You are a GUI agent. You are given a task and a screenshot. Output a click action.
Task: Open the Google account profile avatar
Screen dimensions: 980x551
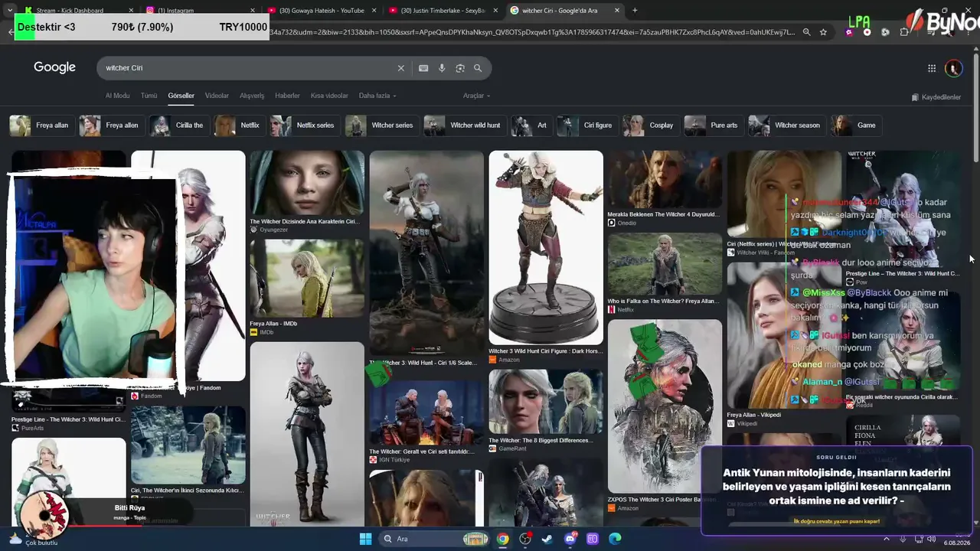click(x=953, y=68)
